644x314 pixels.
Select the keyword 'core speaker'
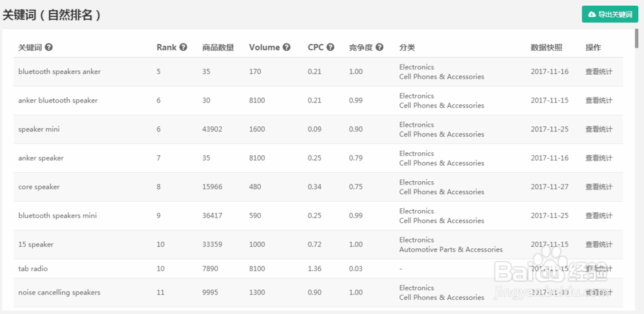[39, 186]
